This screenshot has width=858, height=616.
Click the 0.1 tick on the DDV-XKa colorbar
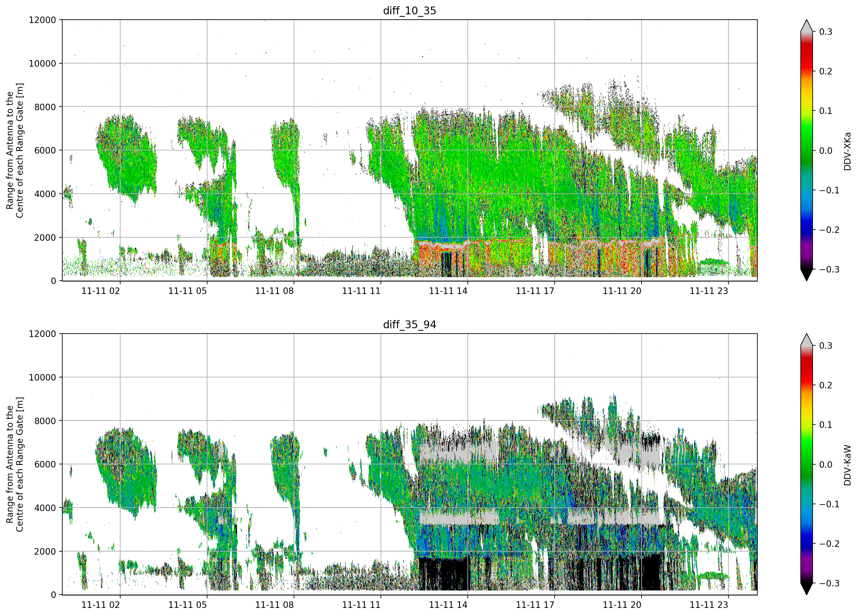[826, 111]
